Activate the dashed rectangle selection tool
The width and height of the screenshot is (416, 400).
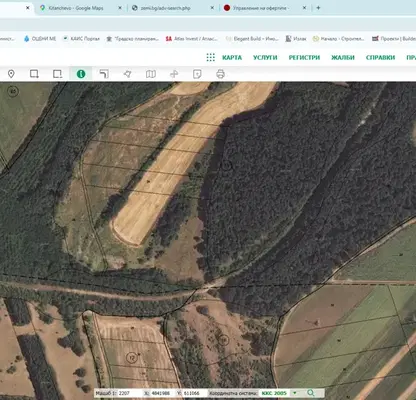[x=57, y=74]
